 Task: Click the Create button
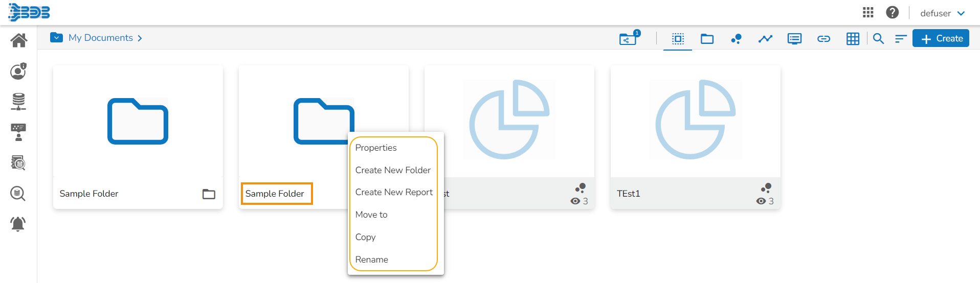(941, 38)
